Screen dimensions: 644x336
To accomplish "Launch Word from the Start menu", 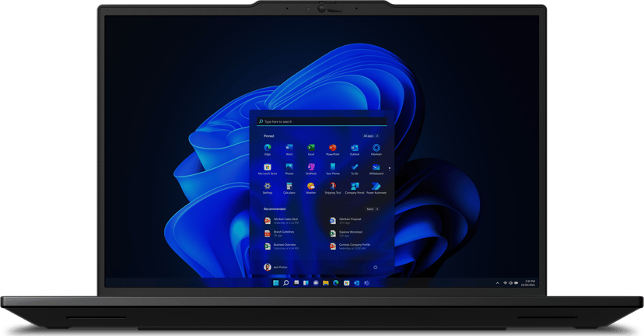I will point(289,148).
